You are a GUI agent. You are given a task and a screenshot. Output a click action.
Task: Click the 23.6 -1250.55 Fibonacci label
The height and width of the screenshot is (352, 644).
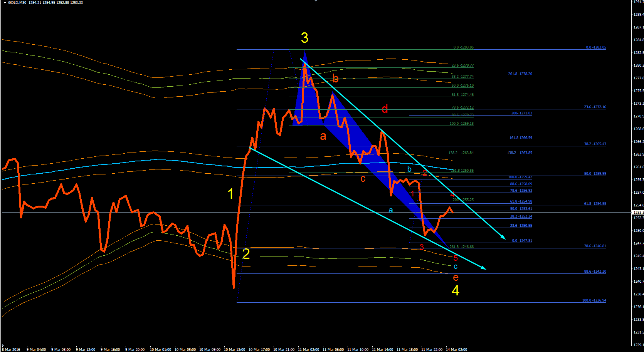[x=521, y=226]
